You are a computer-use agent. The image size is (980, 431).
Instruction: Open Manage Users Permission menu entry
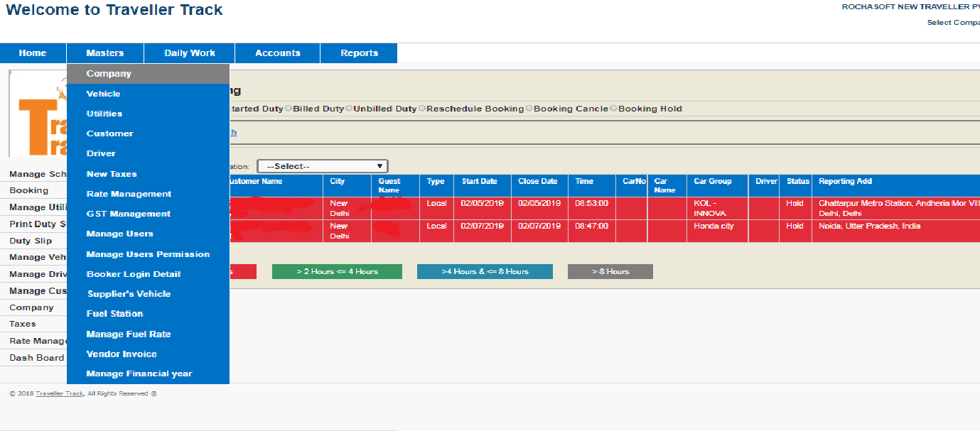(148, 254)
